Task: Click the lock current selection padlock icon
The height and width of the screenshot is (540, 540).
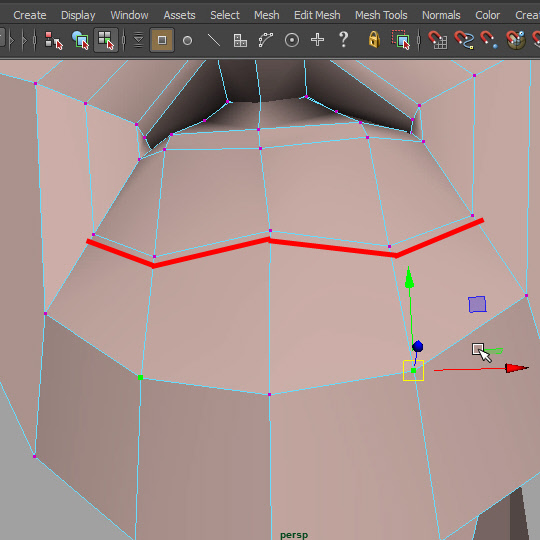Action: pos(374,40)
